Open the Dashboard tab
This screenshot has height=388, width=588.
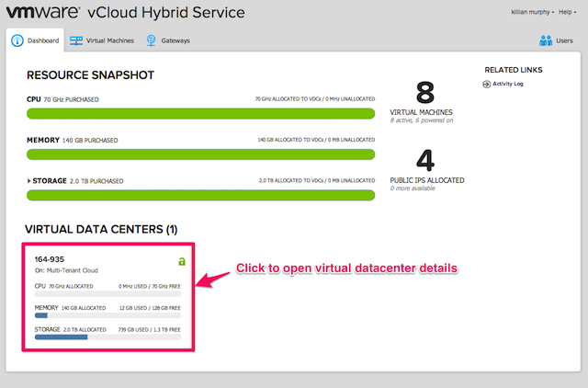click(35, 40)
